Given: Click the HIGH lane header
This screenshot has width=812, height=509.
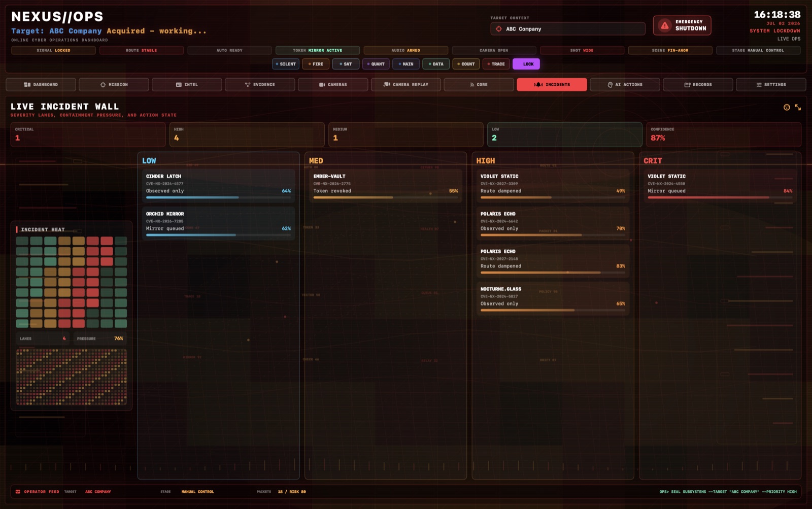Looking at the screenshot, I should click(x=486, y=161).
